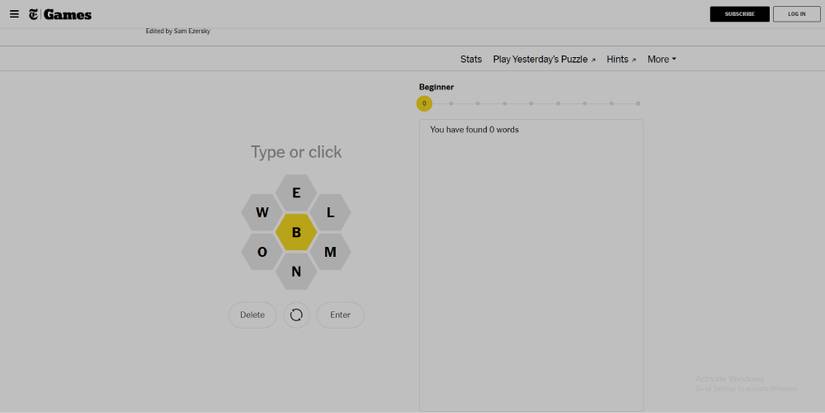Shuffle the honeycomb letters

(x=296, y=315)
